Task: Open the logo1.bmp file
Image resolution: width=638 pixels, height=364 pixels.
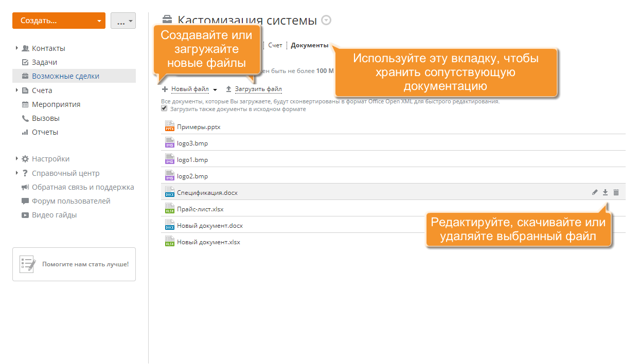Action: 192,159
